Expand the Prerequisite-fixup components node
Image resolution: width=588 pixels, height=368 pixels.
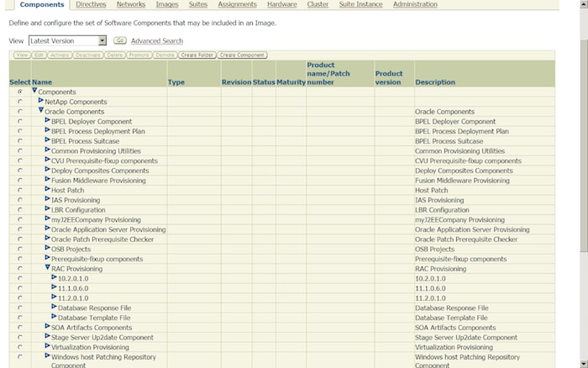point(47,257)
